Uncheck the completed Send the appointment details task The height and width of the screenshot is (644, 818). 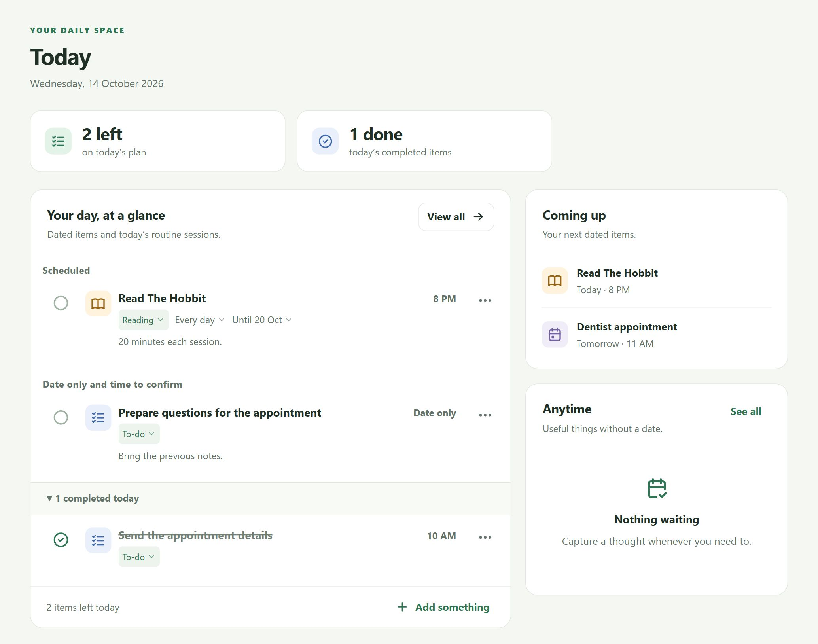[61, 540]
